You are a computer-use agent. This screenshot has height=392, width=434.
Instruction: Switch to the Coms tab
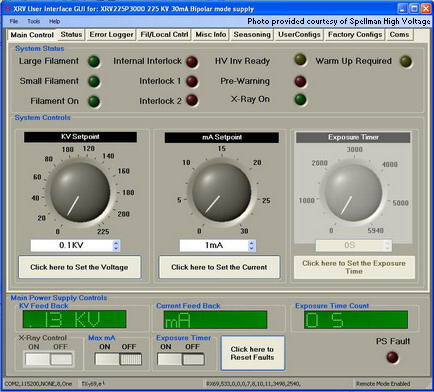coord(399,34)
